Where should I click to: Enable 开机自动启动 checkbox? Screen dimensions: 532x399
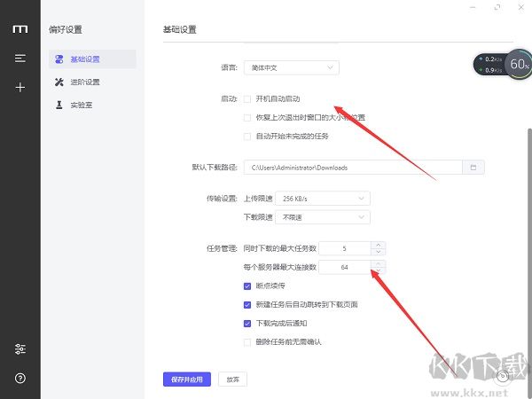click(247, 99)
